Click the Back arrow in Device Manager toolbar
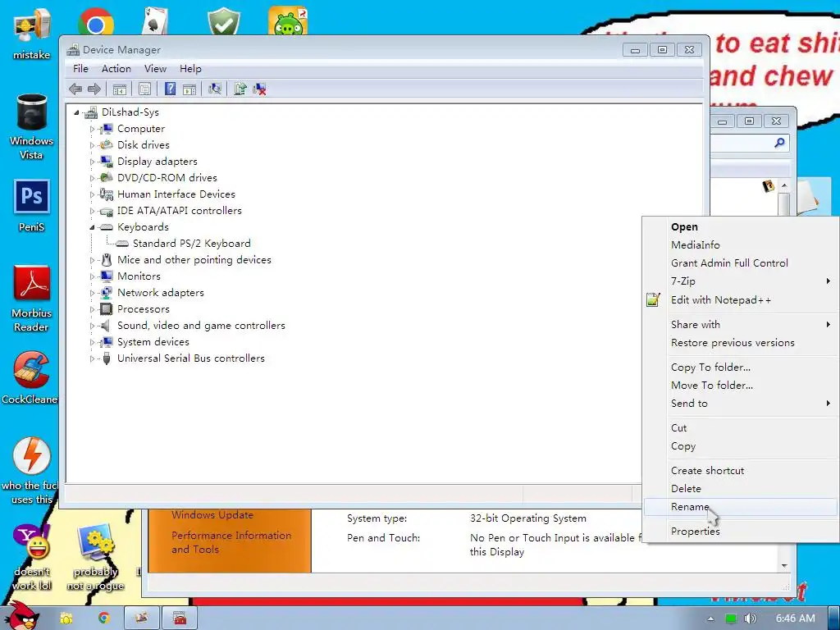The width and height of the screenshot is (840, 630). (x=75, y=89)
